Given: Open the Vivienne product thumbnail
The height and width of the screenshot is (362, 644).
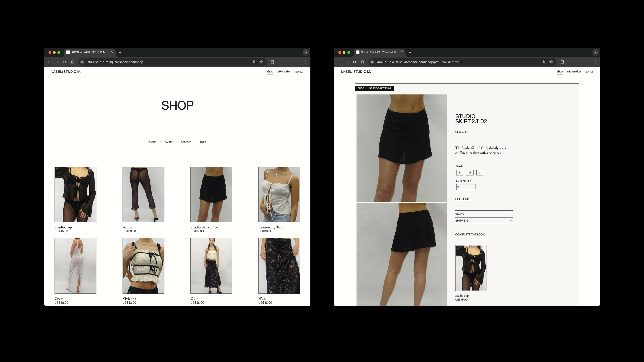Looking at the screenshot, I should (143, 266).
